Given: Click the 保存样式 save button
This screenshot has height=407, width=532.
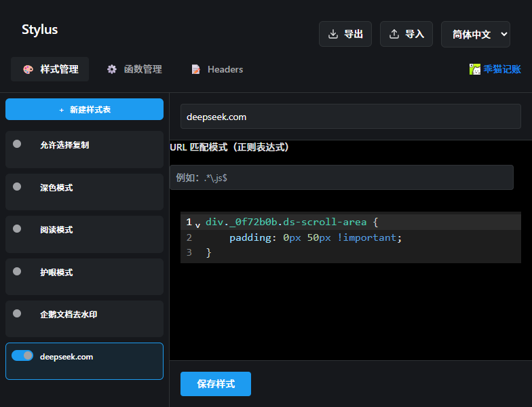Looking at the screenshot, I should pos(216,384).
